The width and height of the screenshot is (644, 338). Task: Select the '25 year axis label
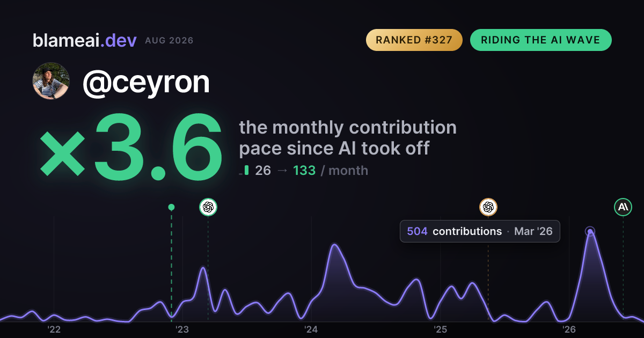click(x=441, y=329)
